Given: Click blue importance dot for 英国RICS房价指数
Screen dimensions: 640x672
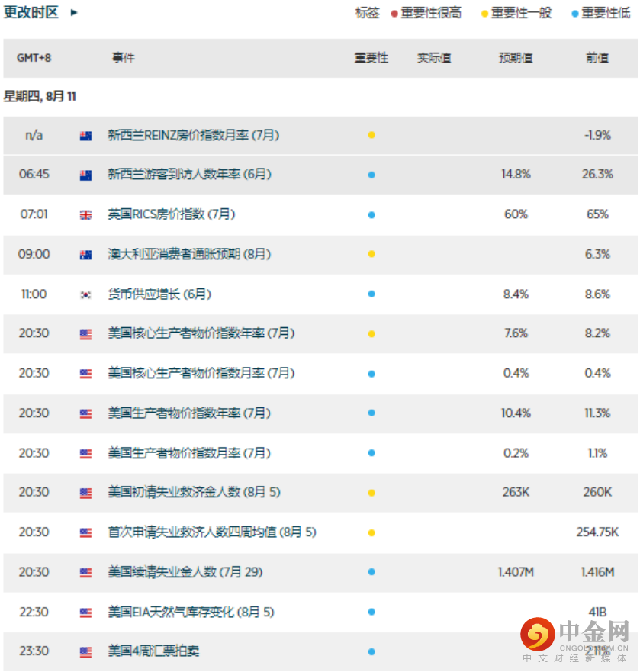Looking at the screenshot, I should click(371, 214).
